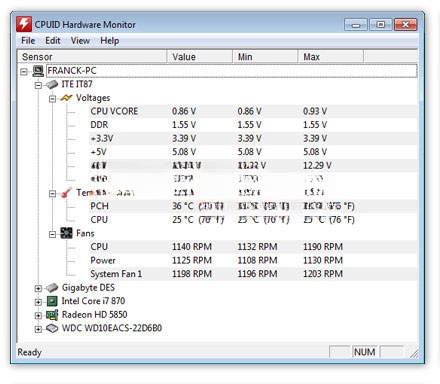Select the Intel Core i7 870 label

[x=93, y=301]
